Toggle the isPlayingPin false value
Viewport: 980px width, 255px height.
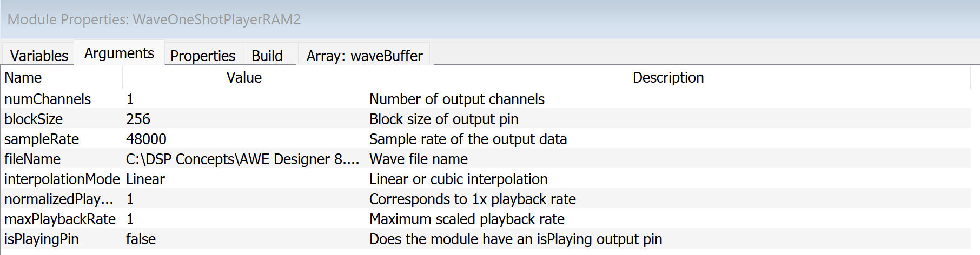pyautogui.click(x=244, y=239)
